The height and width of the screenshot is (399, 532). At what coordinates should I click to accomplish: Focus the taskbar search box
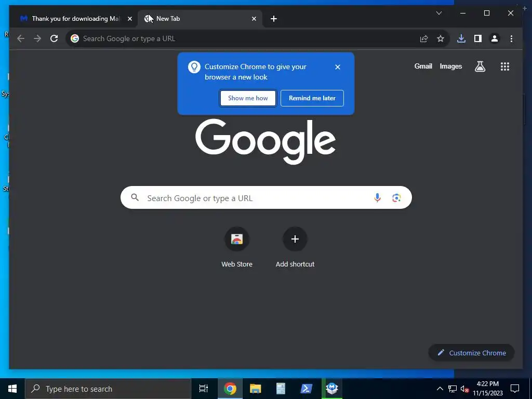click(x=108, y=389)
